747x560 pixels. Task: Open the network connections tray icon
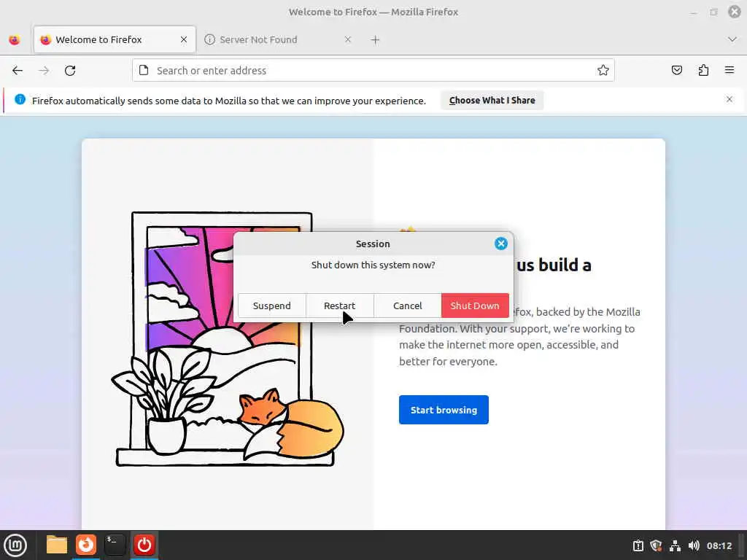(675, 545)
